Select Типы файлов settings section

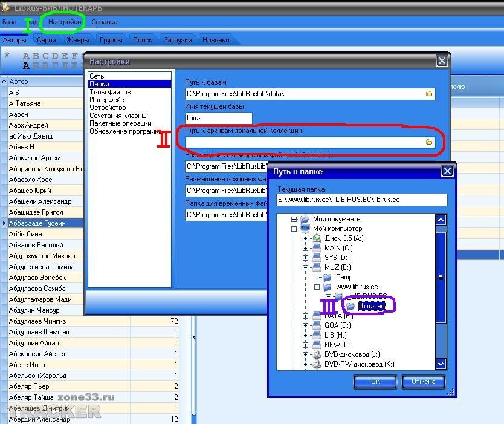[x=129, y=92]
